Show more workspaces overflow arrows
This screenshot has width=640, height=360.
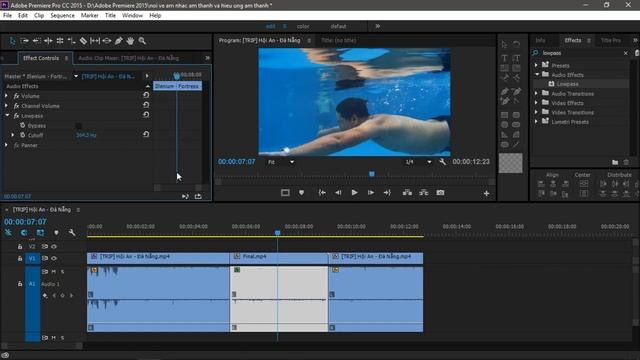point(378,26)
